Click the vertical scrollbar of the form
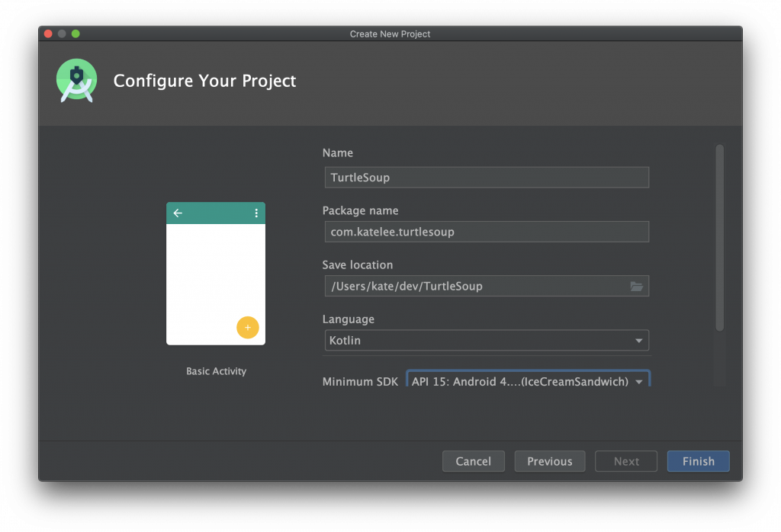 click(x=719, y=236)
